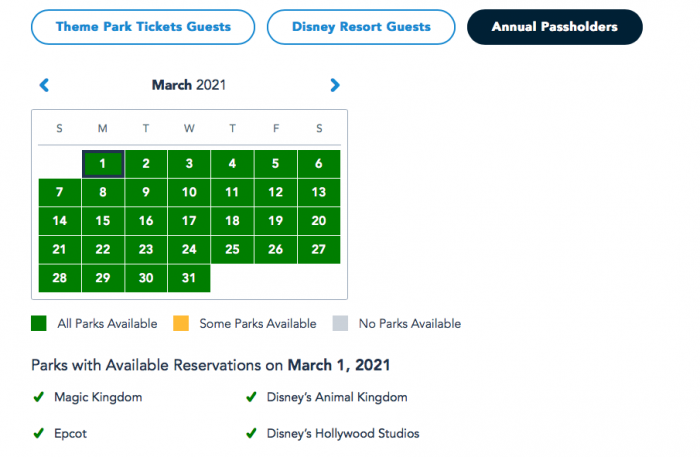Go to previous month arrow
The width and height of the screenshot is (700, 457).
[44, 86]
